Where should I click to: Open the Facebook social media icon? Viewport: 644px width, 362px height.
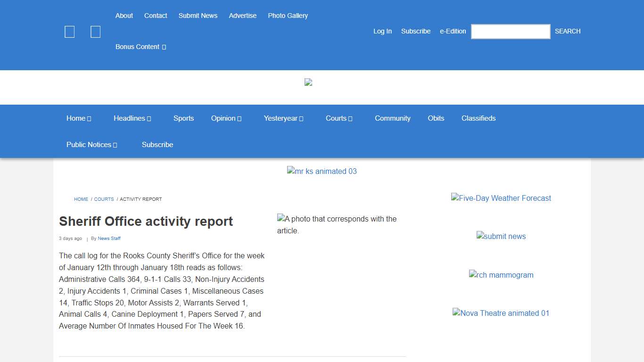click(x=69, y=32)
